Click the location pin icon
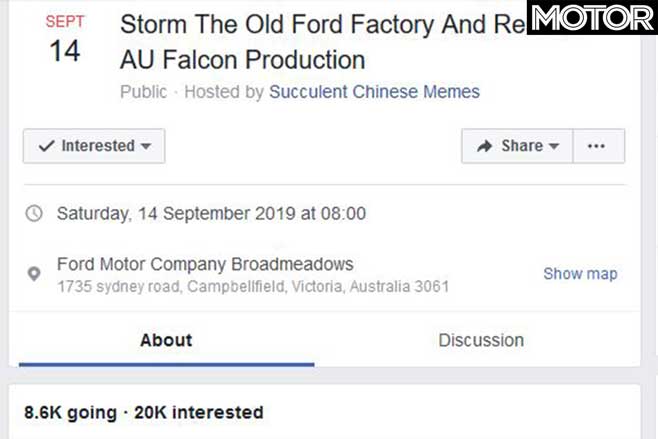This screenshot has width=658, height=439. [x=34, y=274]
